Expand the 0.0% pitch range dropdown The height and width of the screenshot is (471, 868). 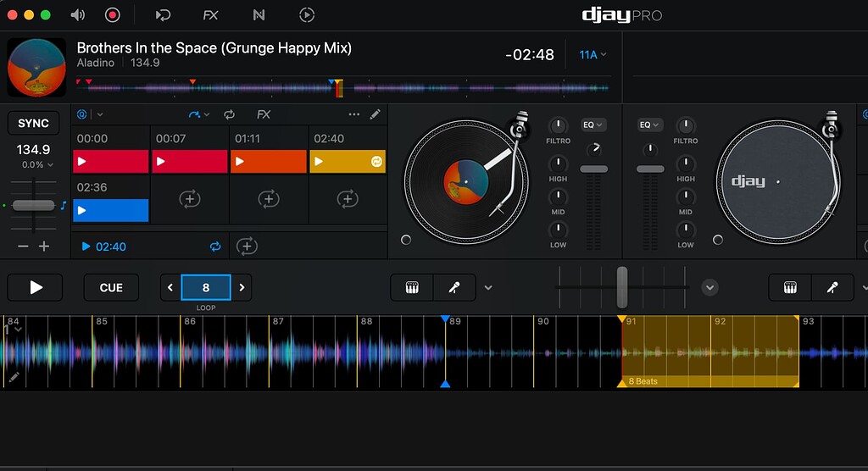[37, 165]
